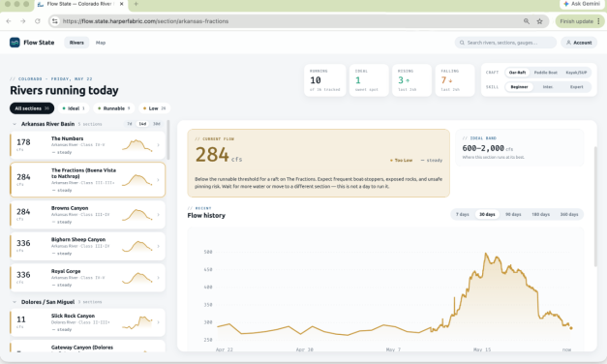The height and width of the screenshot is (364, 607).
Task: Open The Fractions row chevron
Action: coord(159,180)
